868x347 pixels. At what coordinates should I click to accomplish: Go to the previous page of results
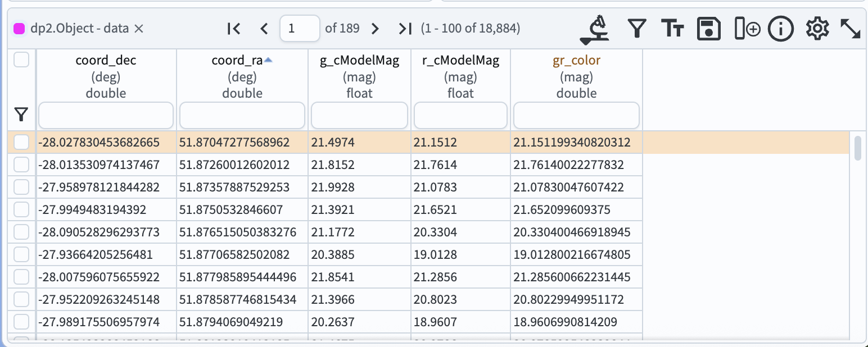click(x=264, y=29)
